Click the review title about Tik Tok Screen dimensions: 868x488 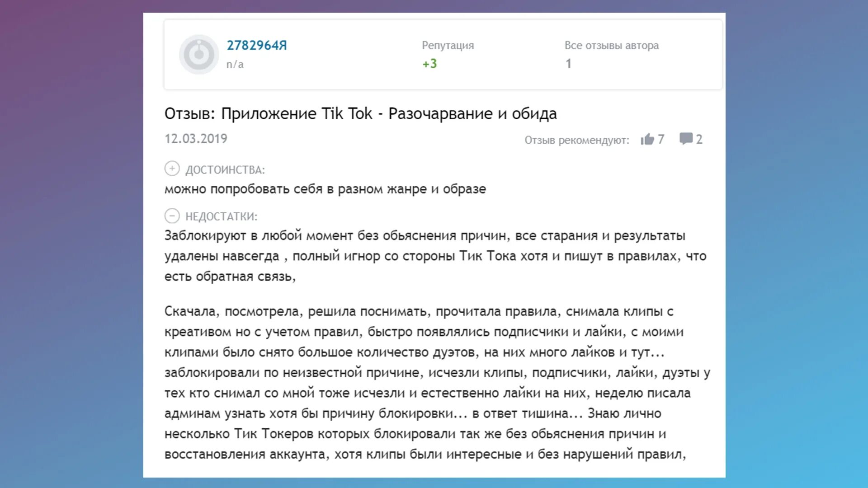360,113
